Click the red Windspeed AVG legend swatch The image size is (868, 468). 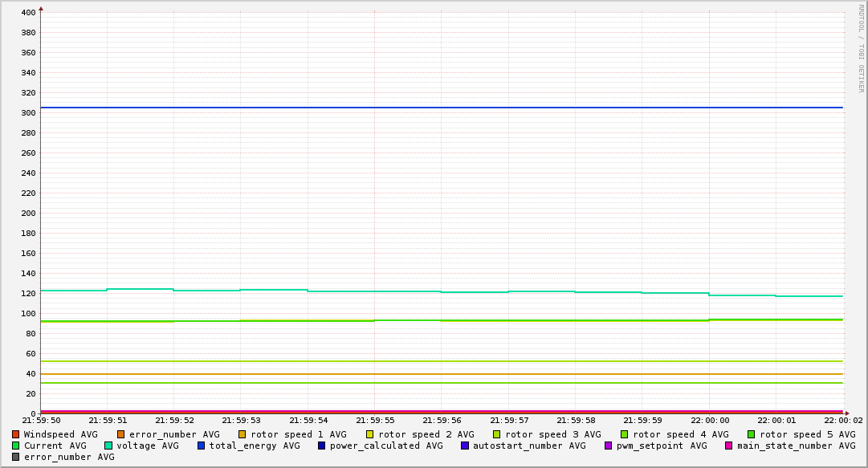(16, 434)
